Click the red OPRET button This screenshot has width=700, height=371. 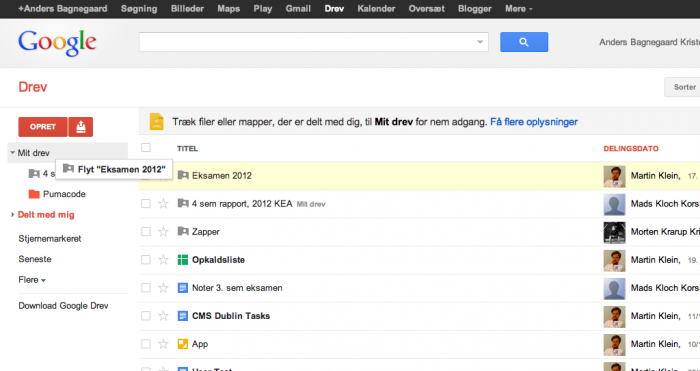point(43,127)
